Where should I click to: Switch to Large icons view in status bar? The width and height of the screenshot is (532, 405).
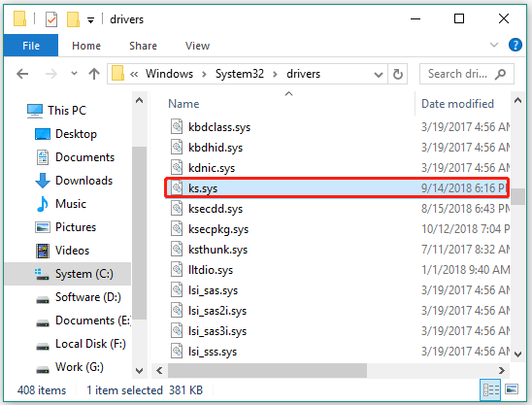pos(512,389)
